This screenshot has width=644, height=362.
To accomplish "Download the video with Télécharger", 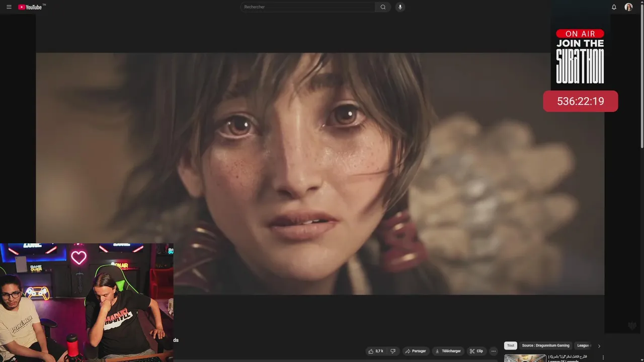I will pyautogui.click(x=448, y=351).
